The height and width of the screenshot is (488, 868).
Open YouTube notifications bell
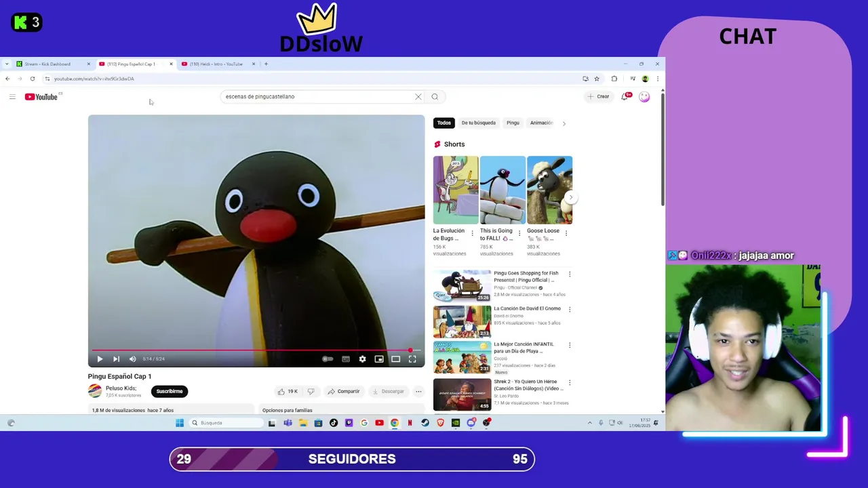(625, 97)
